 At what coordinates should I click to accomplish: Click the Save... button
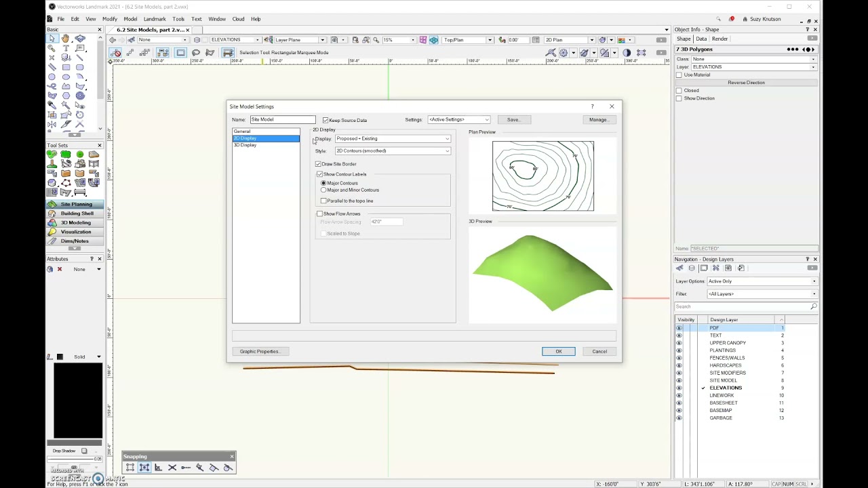click(x=513, y=120)
